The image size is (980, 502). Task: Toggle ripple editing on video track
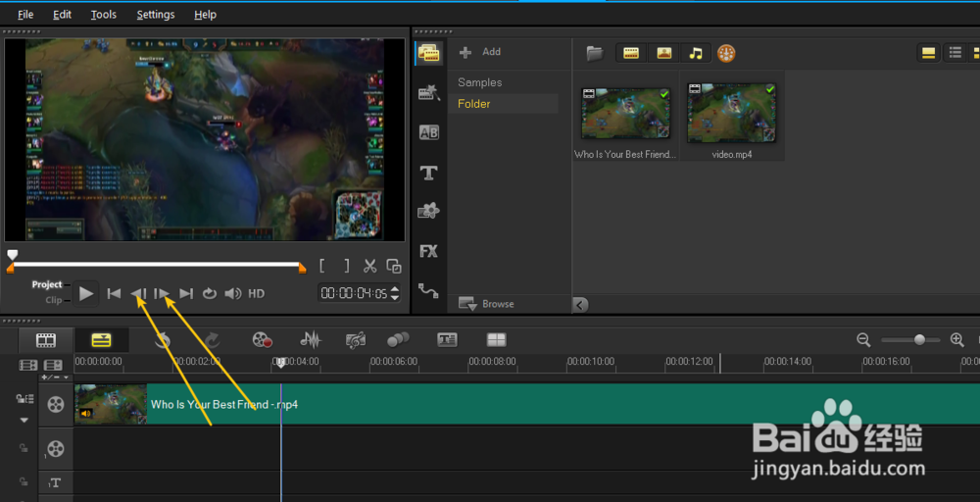24,399
